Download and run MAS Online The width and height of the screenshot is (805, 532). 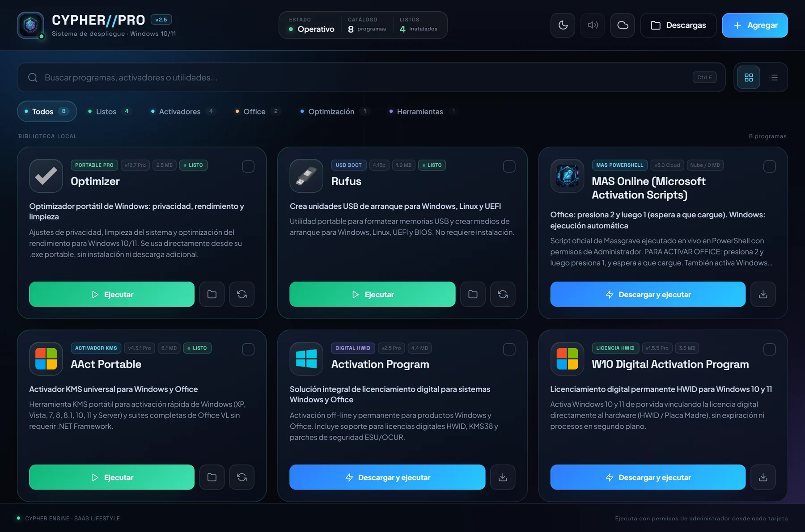click(648, 294)
